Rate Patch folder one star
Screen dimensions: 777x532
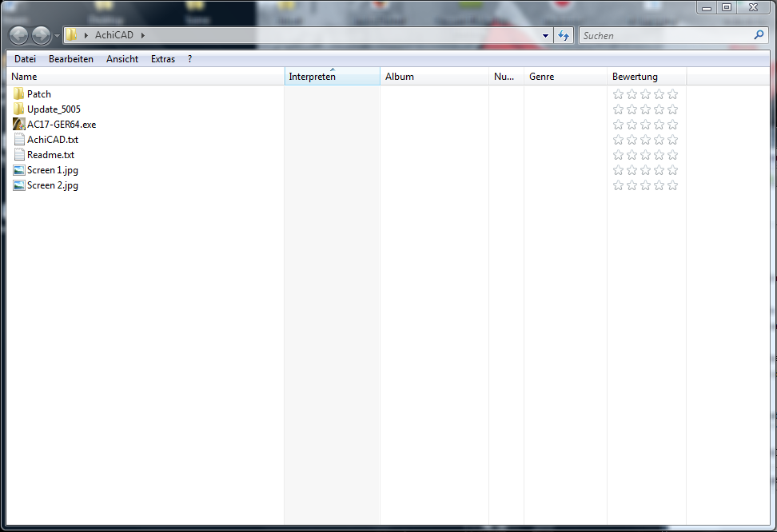point(618,93)
